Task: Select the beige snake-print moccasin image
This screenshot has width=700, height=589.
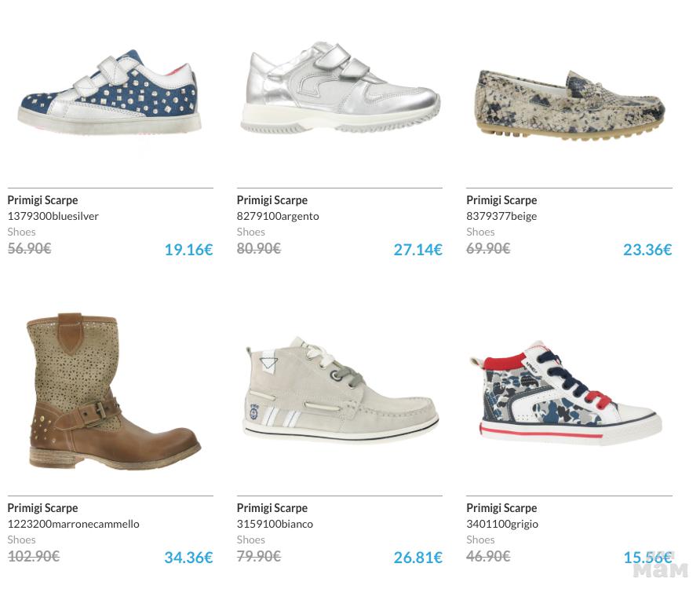Action: pos(570,104)
